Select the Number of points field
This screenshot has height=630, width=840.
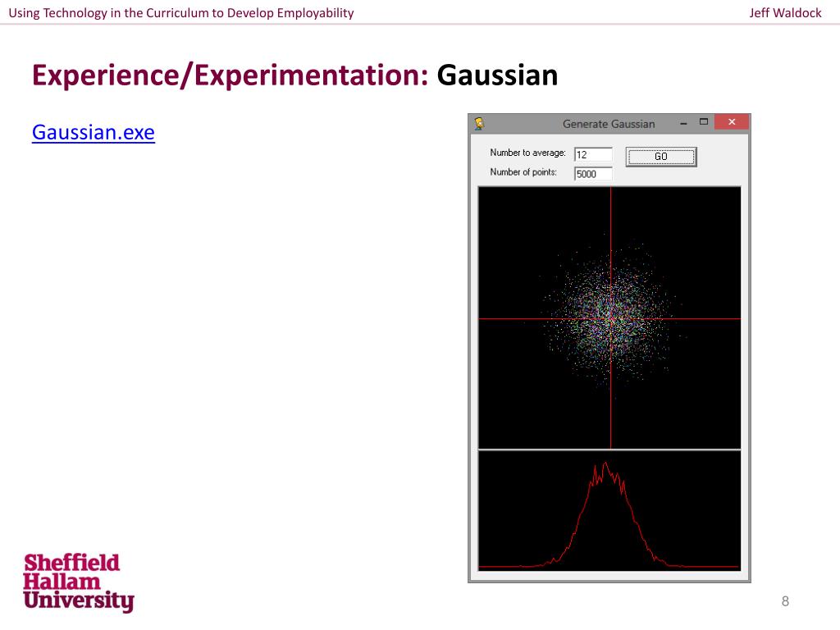[x=593, y=174]
